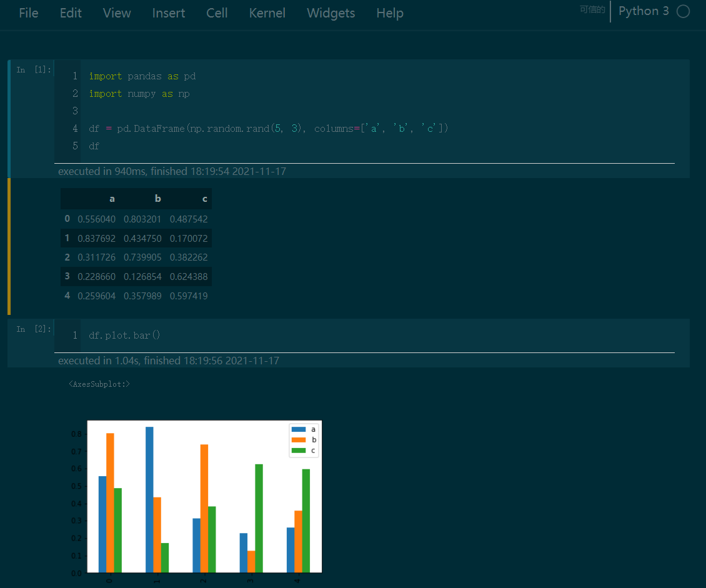The height and width of the screenshot is (588, 706).
Task: Click the 940ms execution time text
Action: pyautogui.click(x=172, y=171)
